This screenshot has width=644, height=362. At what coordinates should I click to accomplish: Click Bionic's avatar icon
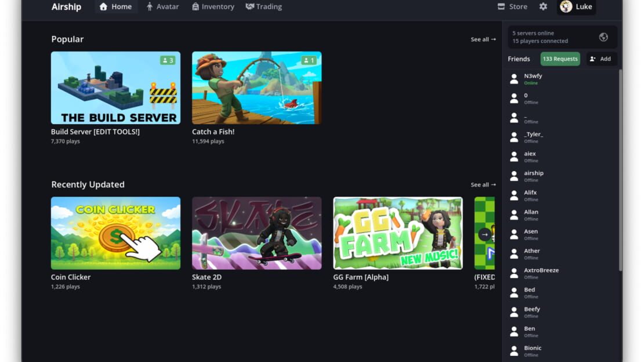514,351
